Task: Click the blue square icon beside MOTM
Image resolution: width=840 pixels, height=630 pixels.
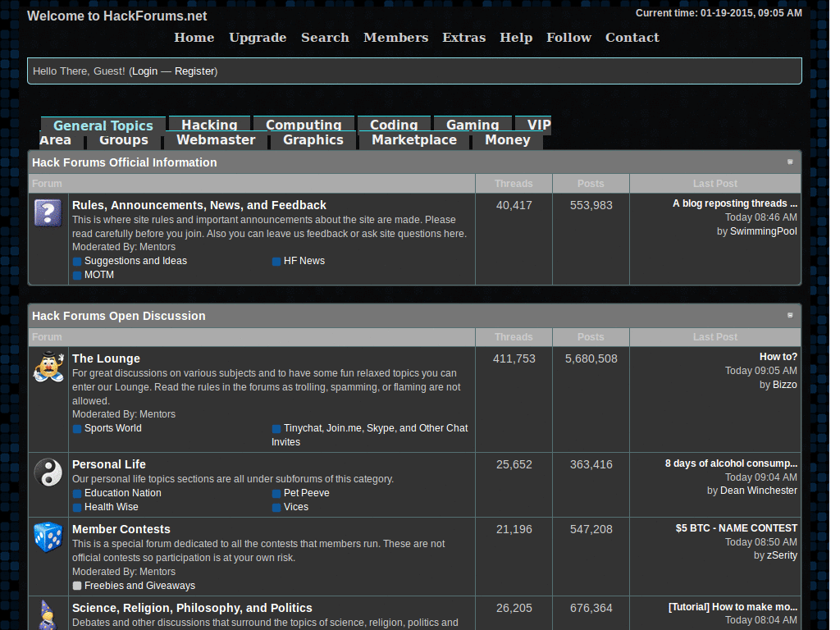Action: coord(77,276)
